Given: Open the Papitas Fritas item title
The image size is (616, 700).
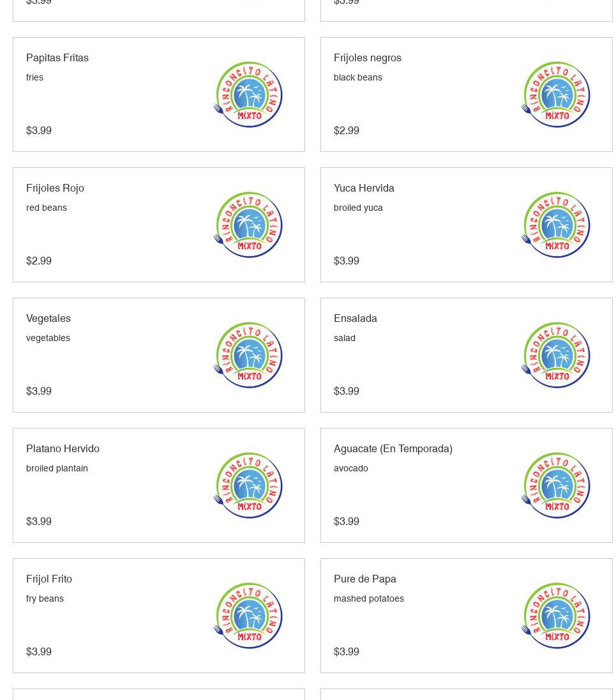Looking at the screenshot, I should point(57,57).
